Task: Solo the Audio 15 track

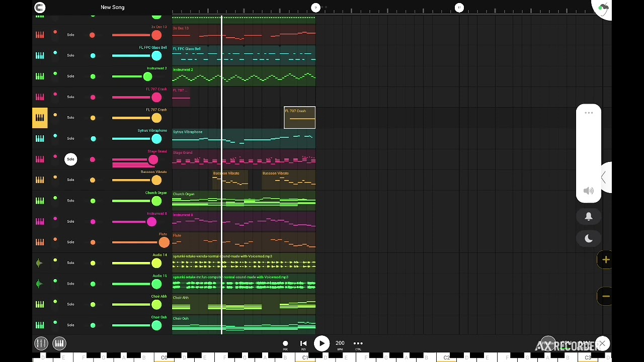Action: click(70, 284)
